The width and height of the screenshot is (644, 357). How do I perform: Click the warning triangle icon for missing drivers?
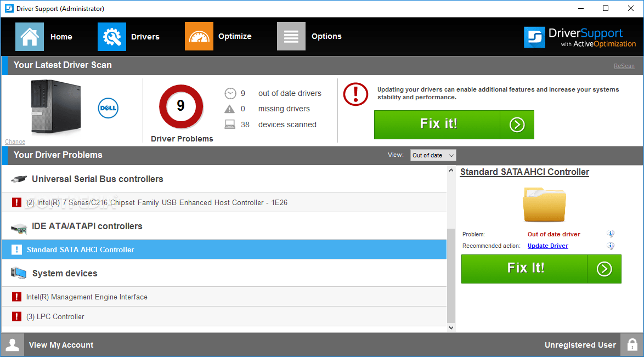[x=230, y=109]
